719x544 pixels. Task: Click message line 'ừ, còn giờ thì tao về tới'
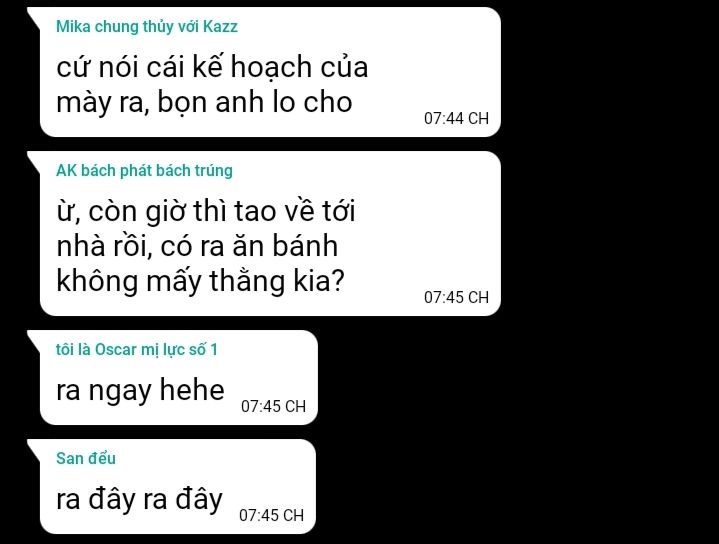(205, 211)
